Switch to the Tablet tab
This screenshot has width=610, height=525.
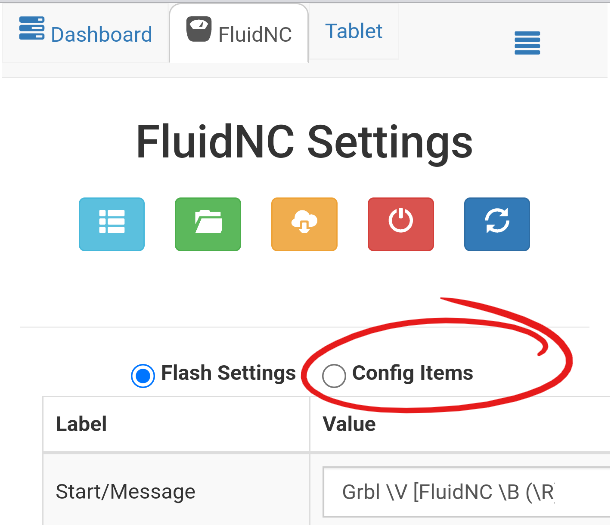[354, 31]
